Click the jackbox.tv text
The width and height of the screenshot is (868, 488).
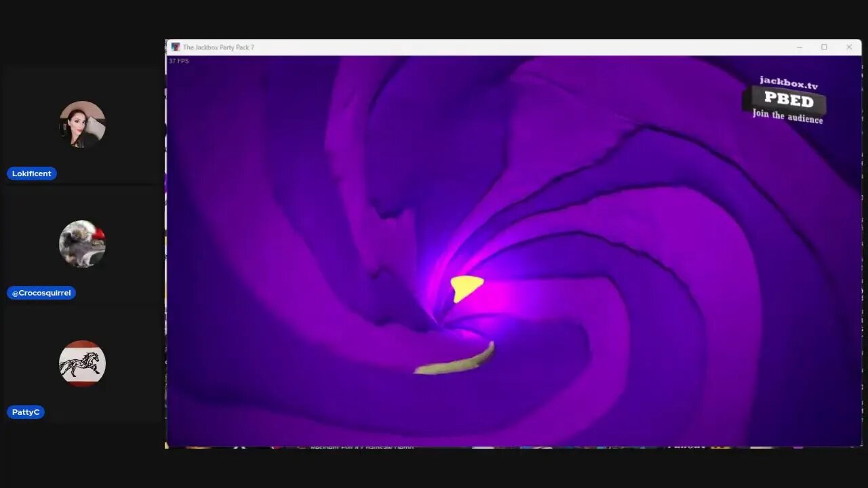[789, 83]
